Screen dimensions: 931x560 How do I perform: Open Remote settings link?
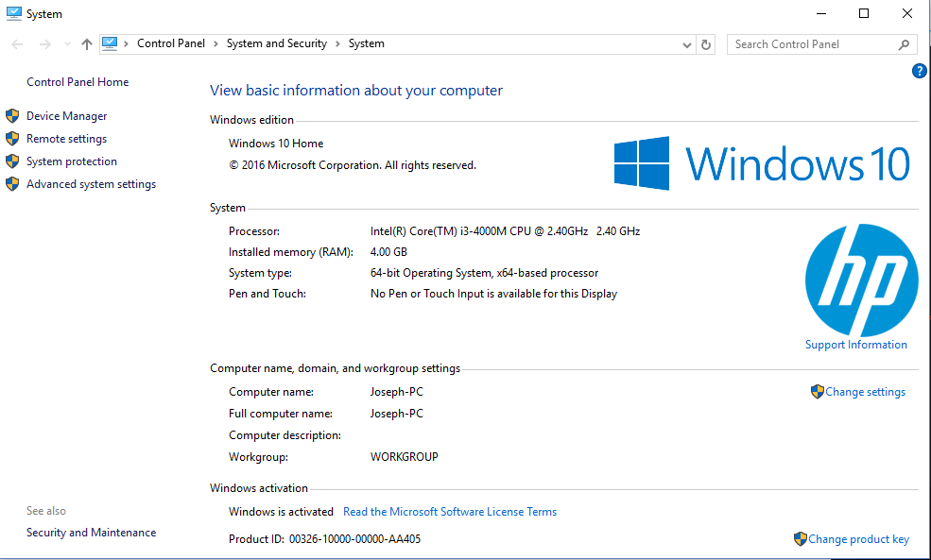tap(66, 139)
